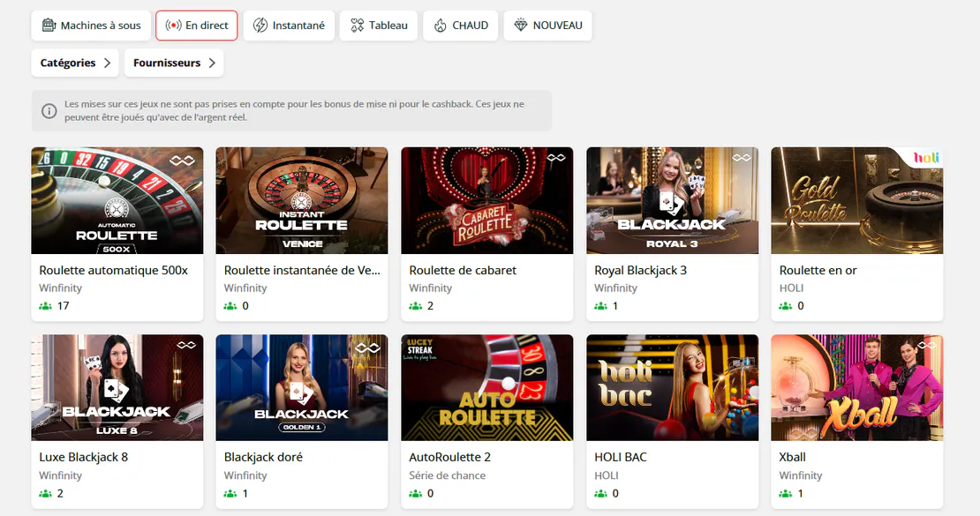Click HOLI provider under HOLI BAC
Viewport: 980px width, 516px height.
click(x=607, y=475)
